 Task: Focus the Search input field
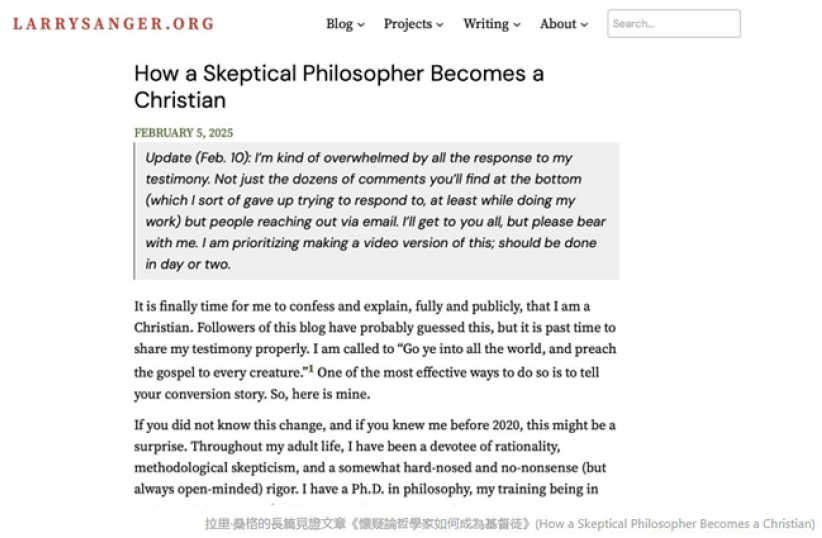[x=673, y=24]
